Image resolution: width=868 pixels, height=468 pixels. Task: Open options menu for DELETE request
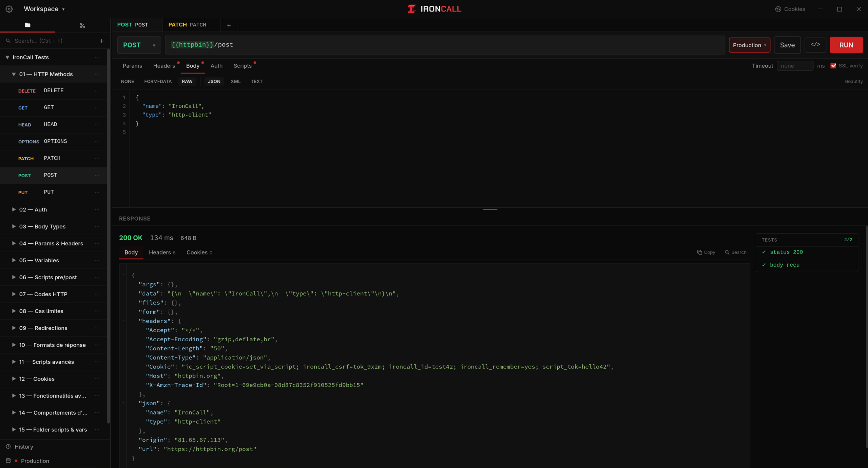[x=97, y=91]
